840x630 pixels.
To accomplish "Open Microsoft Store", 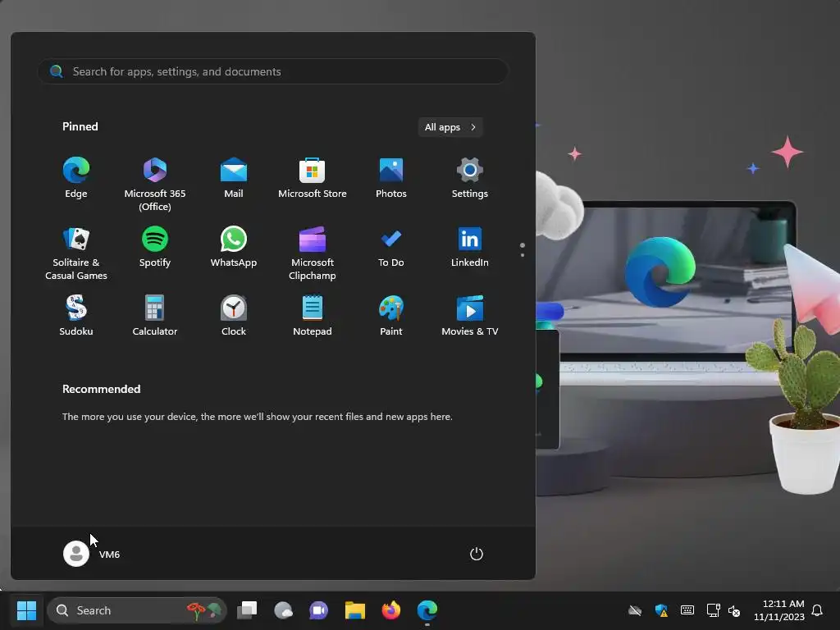I will coord(313,178).
